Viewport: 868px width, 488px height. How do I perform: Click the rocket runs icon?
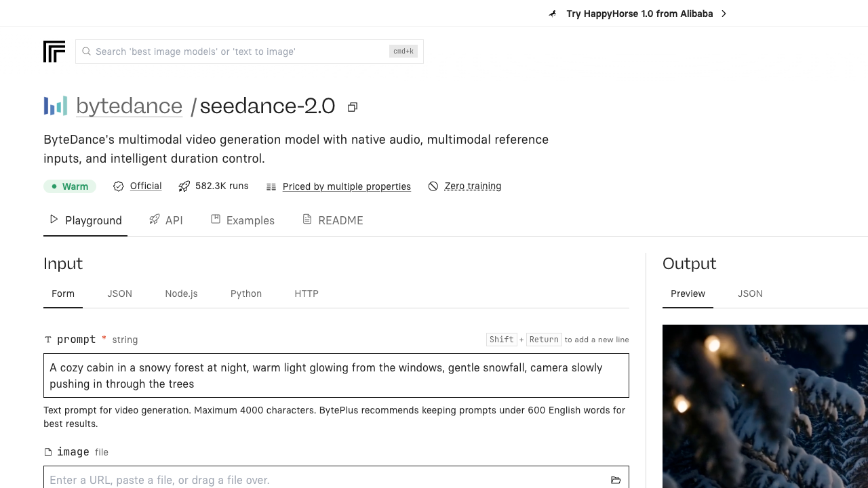click(184, 186)
